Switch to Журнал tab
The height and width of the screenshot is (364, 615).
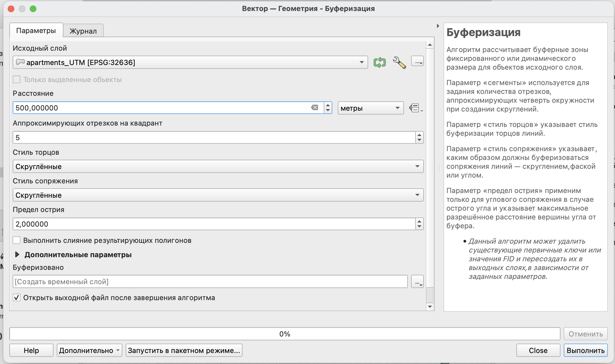pos(83,31)
